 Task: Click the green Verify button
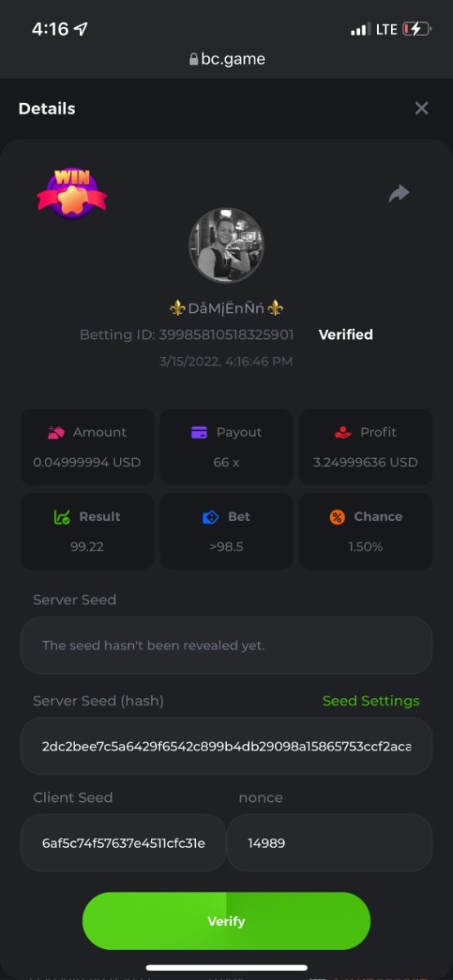pos(226,921)
